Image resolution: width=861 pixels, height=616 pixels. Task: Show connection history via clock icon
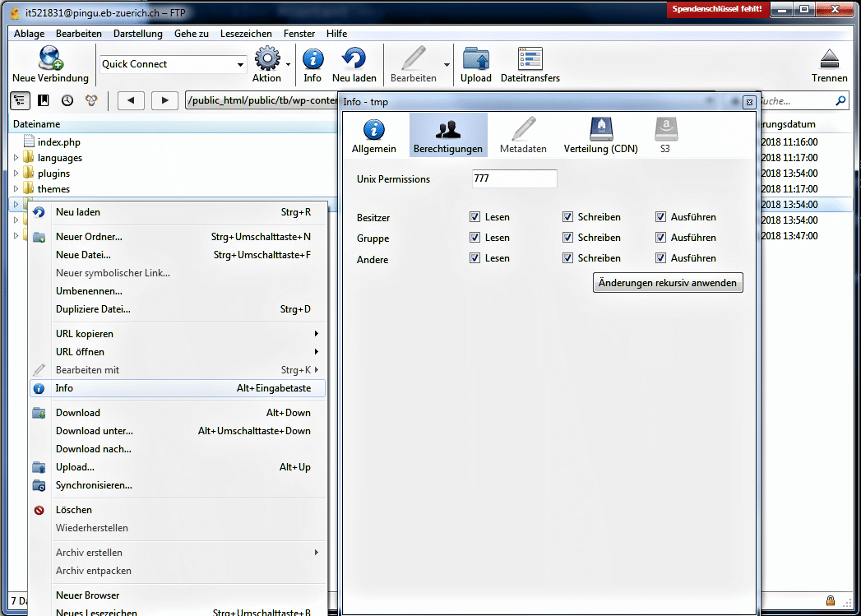66,100
